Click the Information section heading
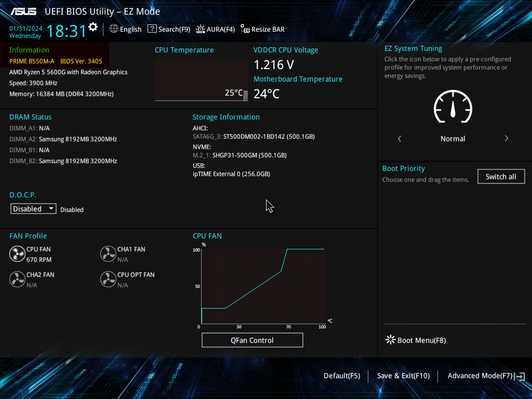 [29, 50]
